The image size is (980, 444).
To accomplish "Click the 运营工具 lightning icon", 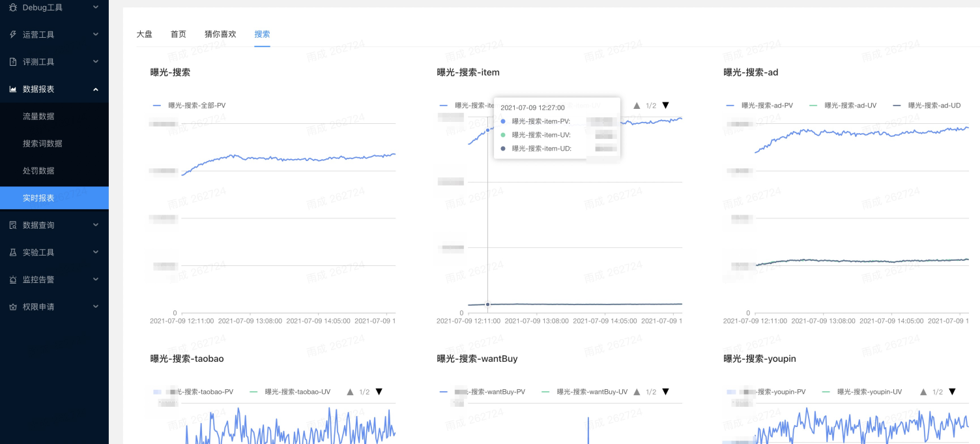I will 13,35.
